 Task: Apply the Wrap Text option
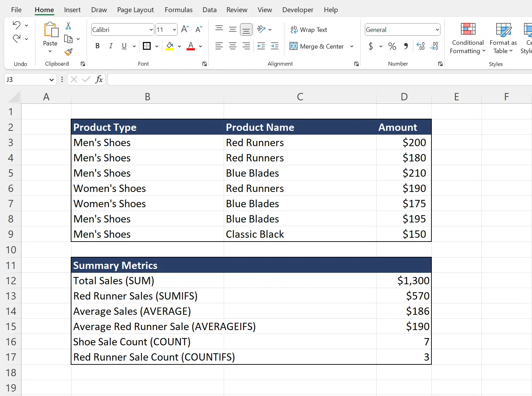pos(309,30)
